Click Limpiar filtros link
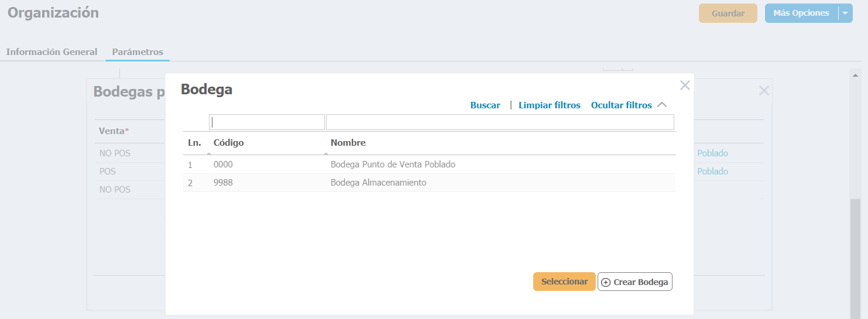868x319 pixels. coord(550,105)
